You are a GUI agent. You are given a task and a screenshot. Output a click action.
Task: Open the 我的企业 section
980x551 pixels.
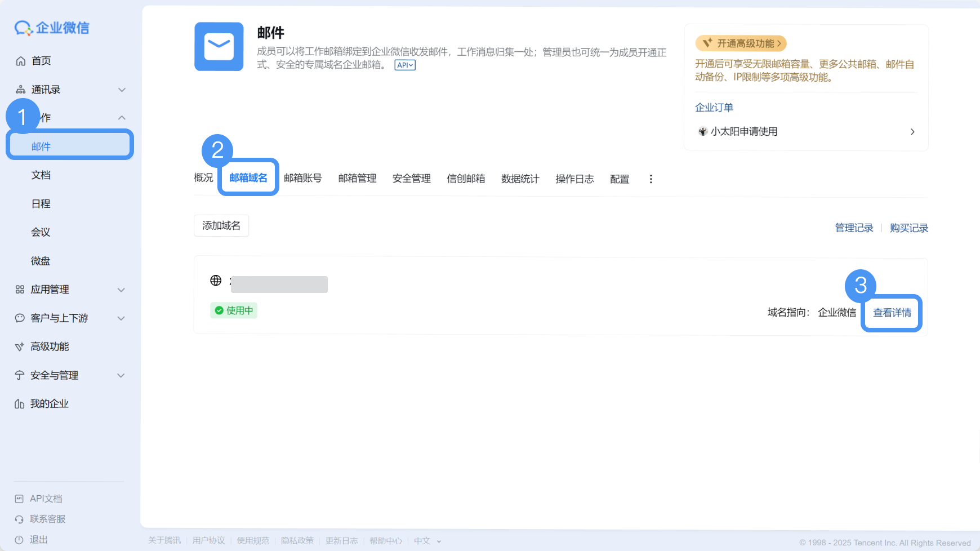[x=50, y=403]
